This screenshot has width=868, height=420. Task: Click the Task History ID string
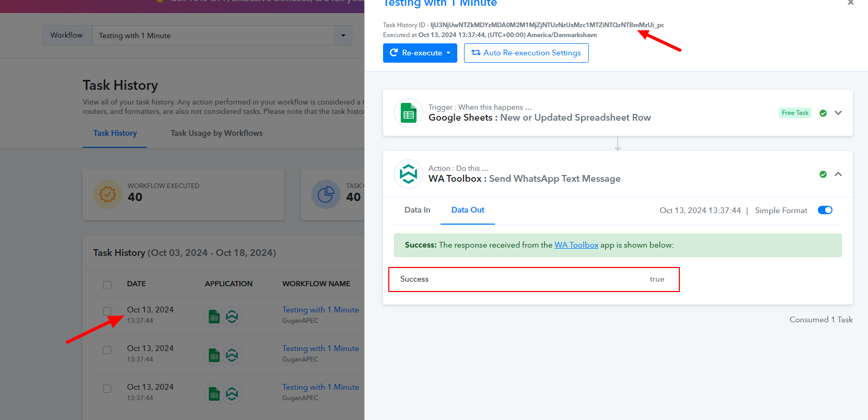[x=547, y=25]
